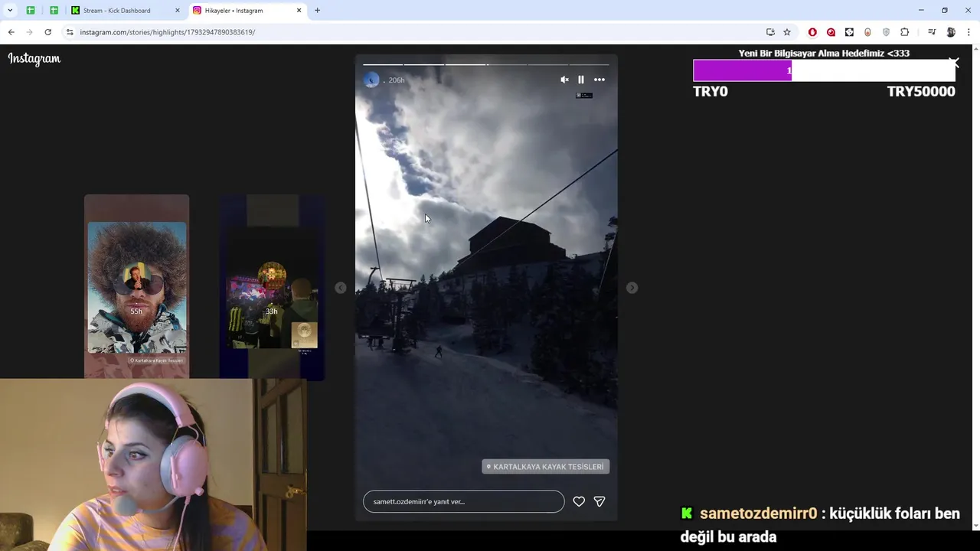
Task: Open the gray shield extension icon
Action: 886,32
